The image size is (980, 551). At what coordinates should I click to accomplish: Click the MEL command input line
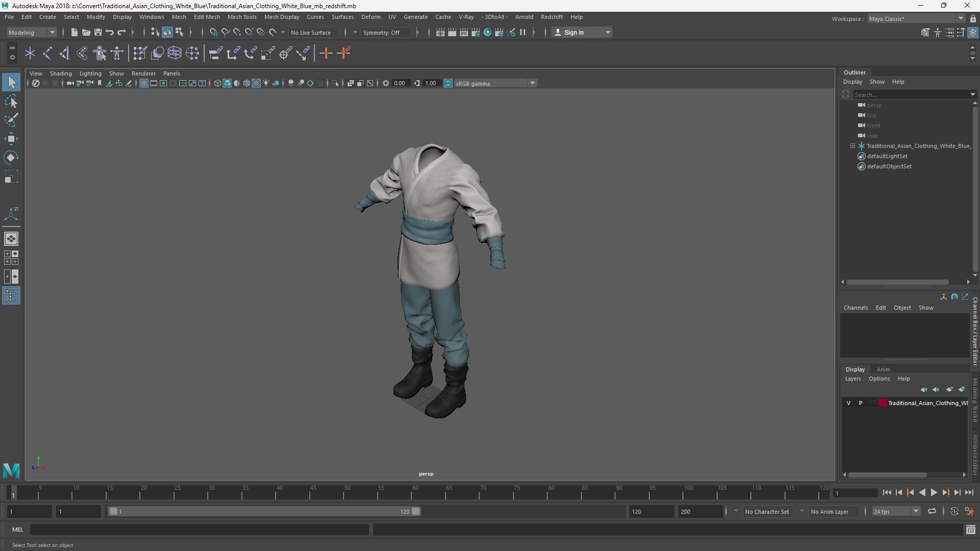coord(199,530)
